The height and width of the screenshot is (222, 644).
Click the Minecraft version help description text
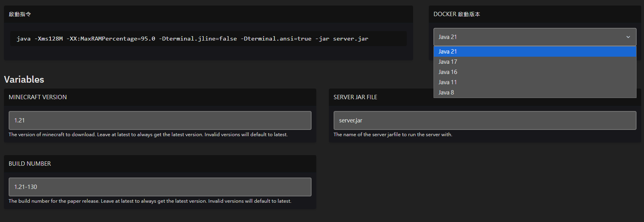(x=148, y=135)
